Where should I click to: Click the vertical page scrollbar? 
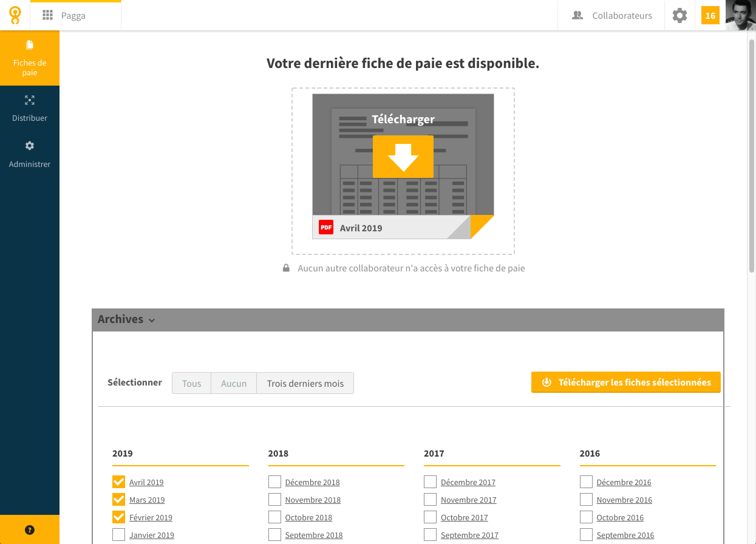point(752,152)
